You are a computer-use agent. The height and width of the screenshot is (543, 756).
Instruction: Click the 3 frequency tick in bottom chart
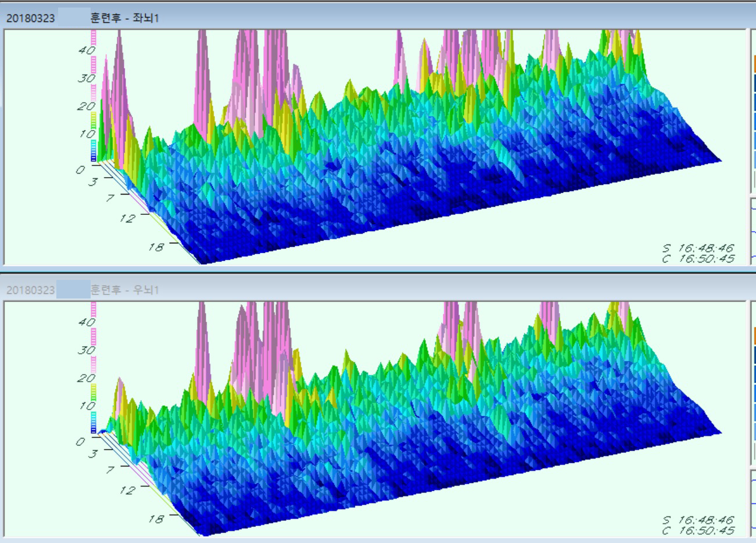(93, 454)
